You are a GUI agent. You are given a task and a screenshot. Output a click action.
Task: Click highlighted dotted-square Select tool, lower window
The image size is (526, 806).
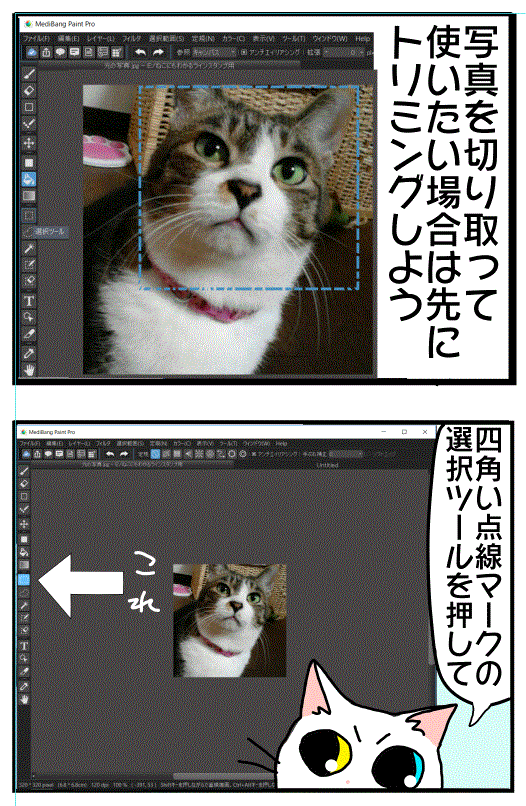pos(24,579)
